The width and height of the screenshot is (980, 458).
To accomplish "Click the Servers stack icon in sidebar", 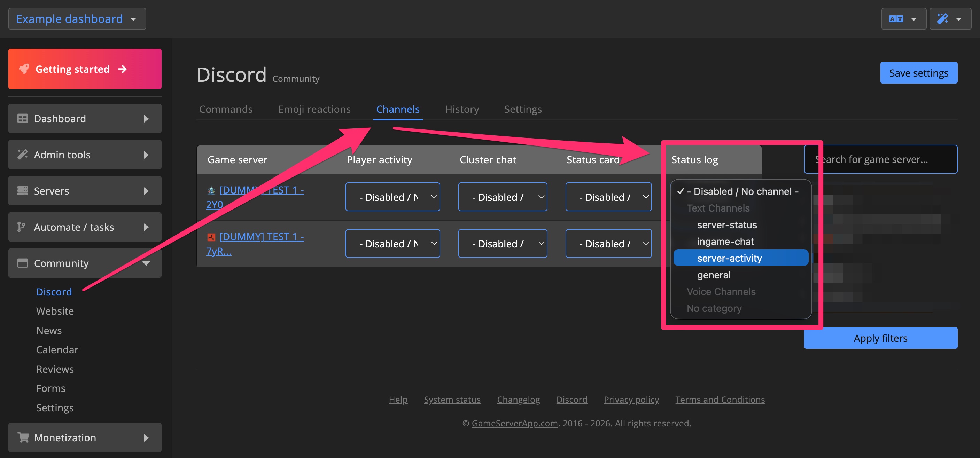I will pyautogui.click(x=22, y=191).
